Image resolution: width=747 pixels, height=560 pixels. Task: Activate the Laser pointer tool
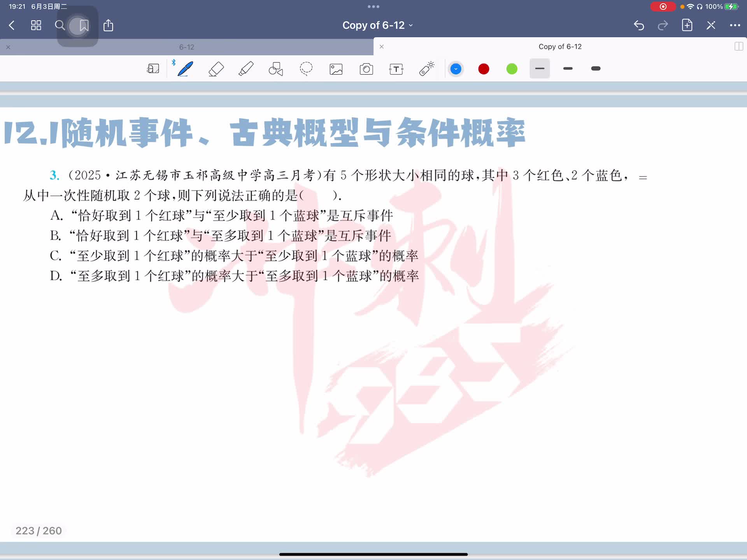pyautogui.click(x=426, y=69)
